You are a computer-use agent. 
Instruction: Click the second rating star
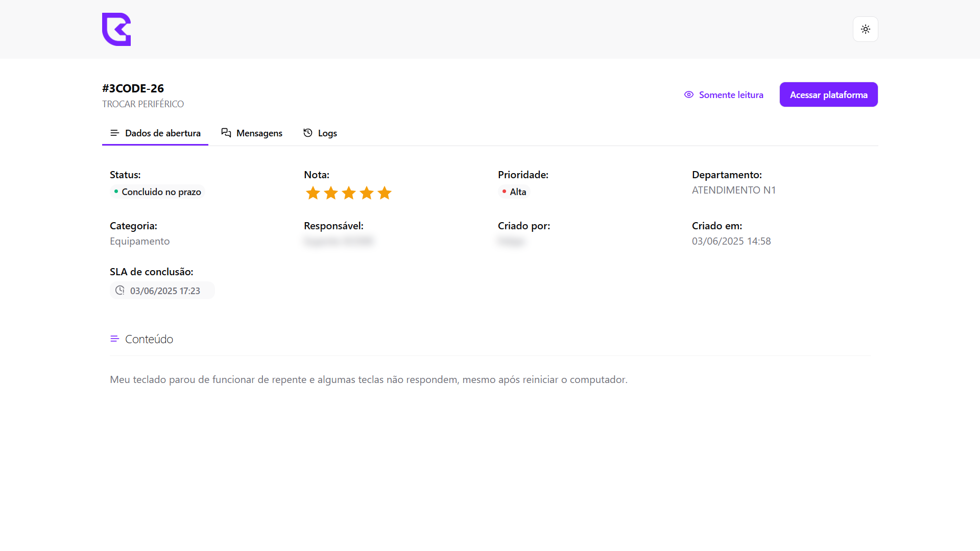tap(331, 193)
